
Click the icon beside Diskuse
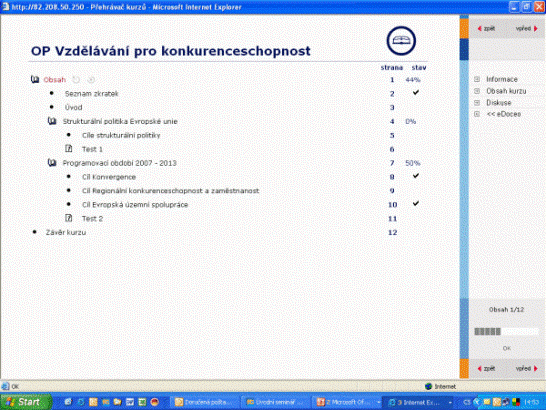click(x=477, y=102)
